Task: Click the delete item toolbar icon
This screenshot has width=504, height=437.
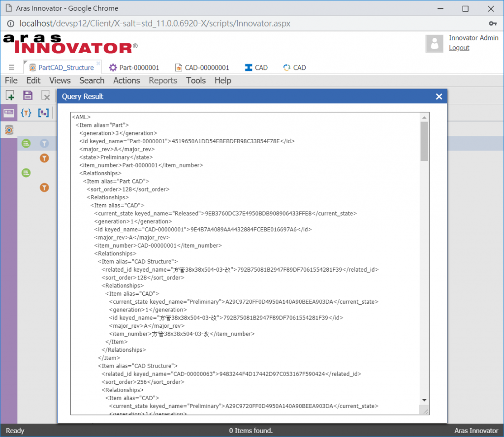Action: point(46,95)
